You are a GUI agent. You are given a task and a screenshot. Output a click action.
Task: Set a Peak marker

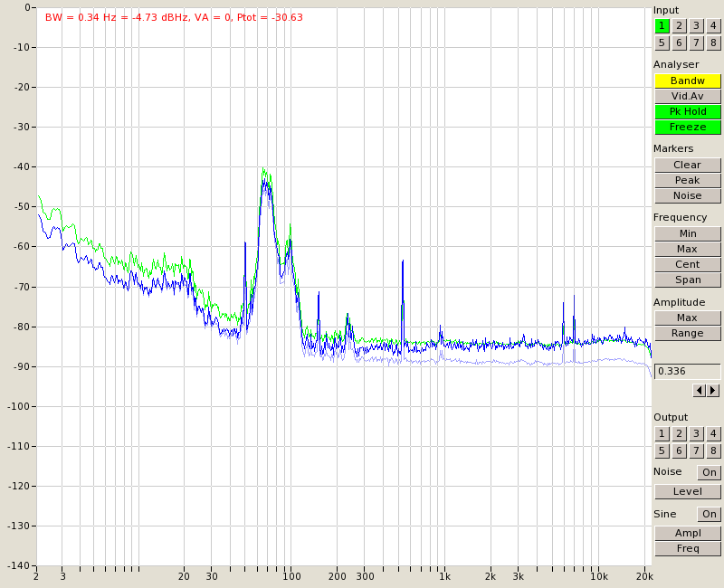point(688,180)
